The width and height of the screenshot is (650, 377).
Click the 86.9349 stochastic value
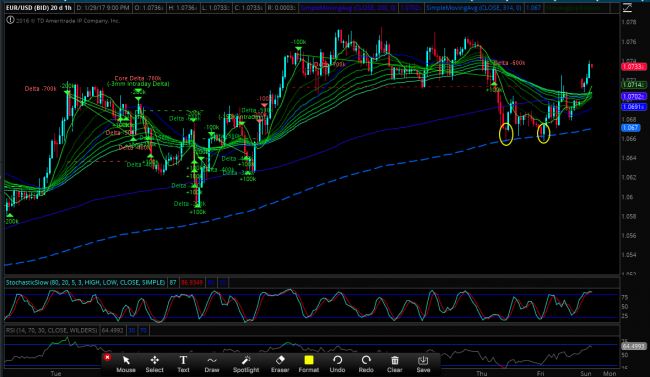click(x=192, y=282)
